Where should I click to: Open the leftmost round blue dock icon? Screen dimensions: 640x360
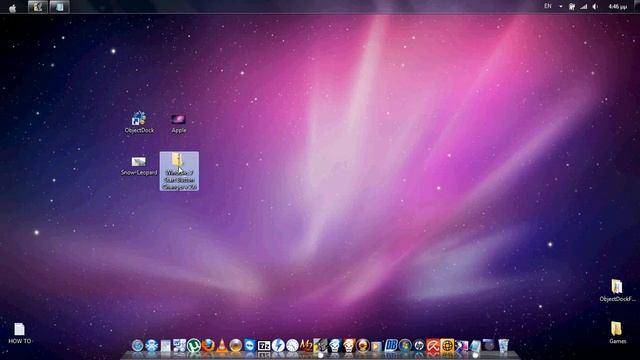point(138,345)
